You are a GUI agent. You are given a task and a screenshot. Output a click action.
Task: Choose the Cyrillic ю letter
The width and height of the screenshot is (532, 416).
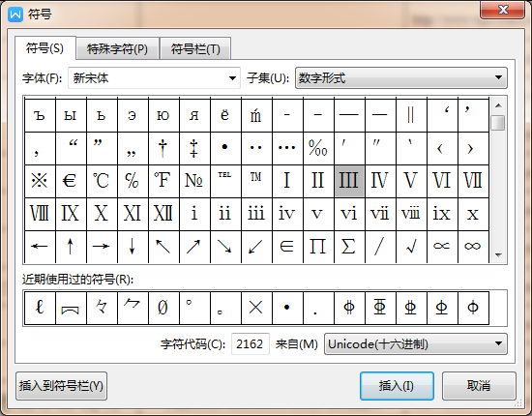pos(163,115)
